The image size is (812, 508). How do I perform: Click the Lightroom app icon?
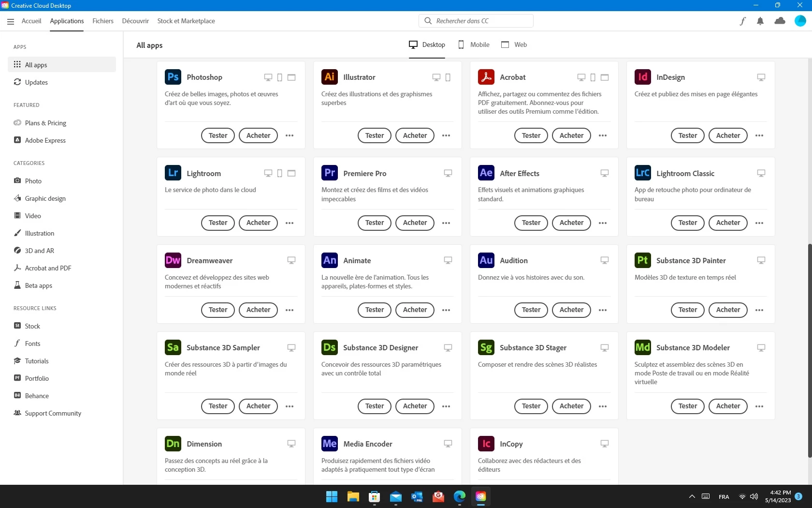[173, 173]
